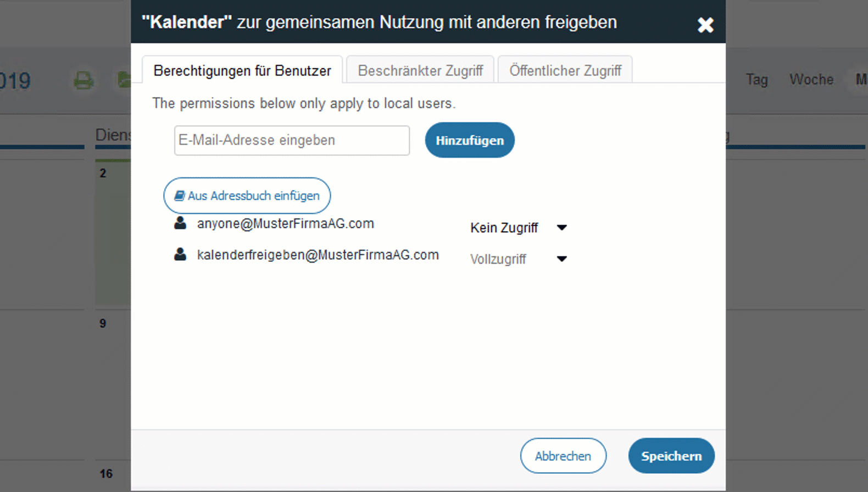Select the kalenderfreigeben@MusterFirmaAG.com user entry
The height and width of the screenshot is (492, 868).
[x=318, y=255]
